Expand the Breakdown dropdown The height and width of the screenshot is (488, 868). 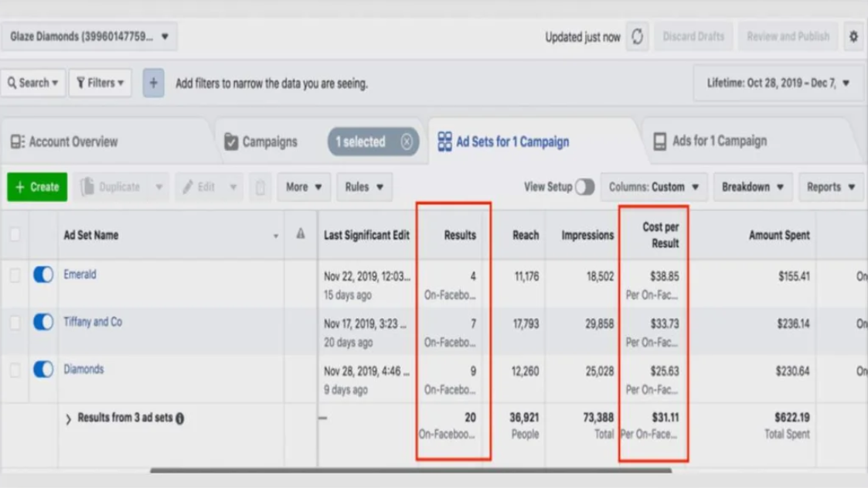coord(752,187)
